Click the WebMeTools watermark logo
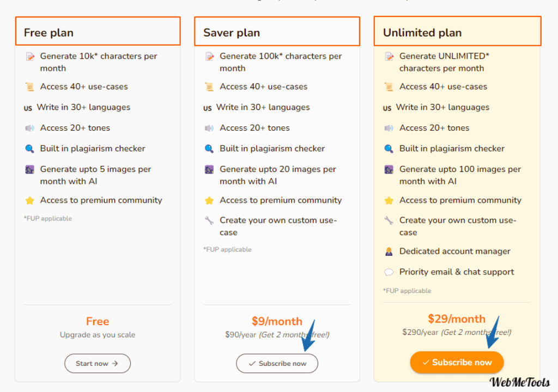This screenshot has width=558, height=392. click(x=519, y=382)
